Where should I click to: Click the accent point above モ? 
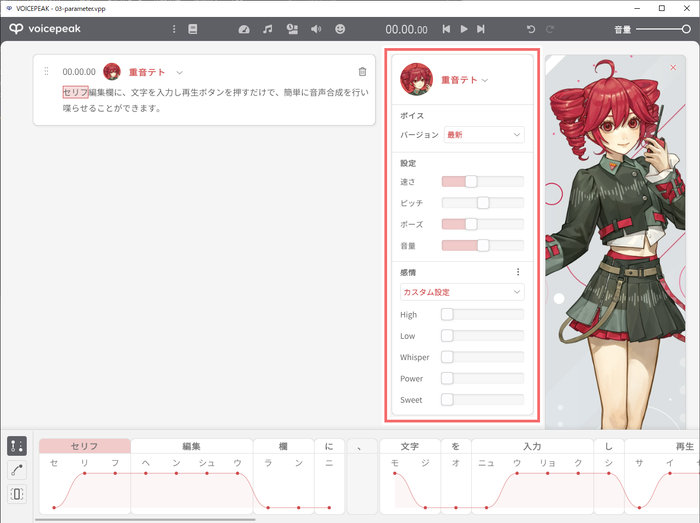(395, 473)
